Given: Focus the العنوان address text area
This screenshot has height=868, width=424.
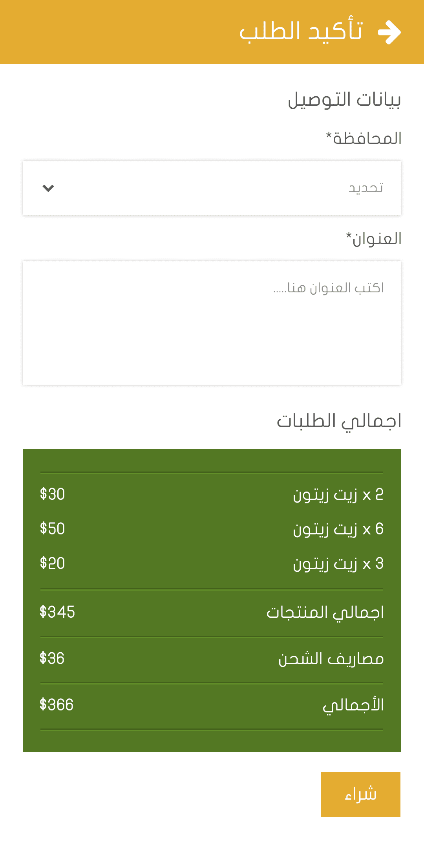Looking at the screenshot, I should [212, 323].
